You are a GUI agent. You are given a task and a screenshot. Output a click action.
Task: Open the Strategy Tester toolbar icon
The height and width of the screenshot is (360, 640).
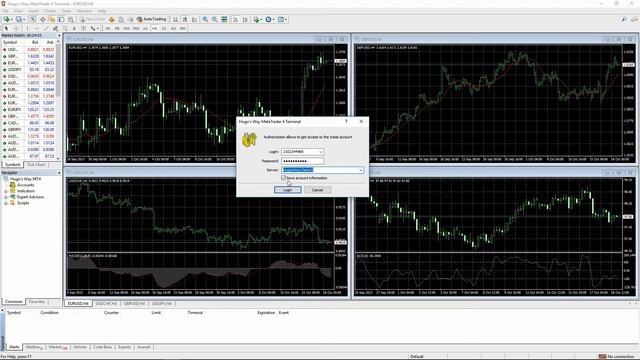71,19
